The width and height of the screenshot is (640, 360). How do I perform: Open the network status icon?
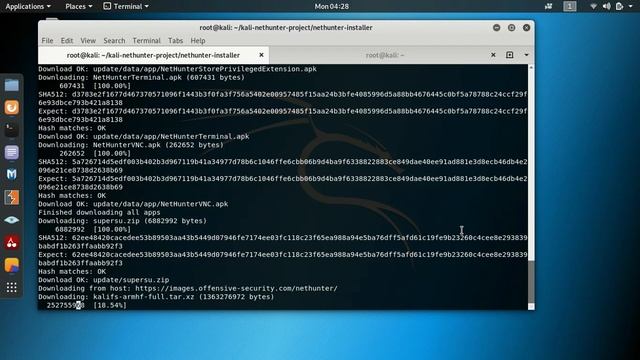(593, 6)
